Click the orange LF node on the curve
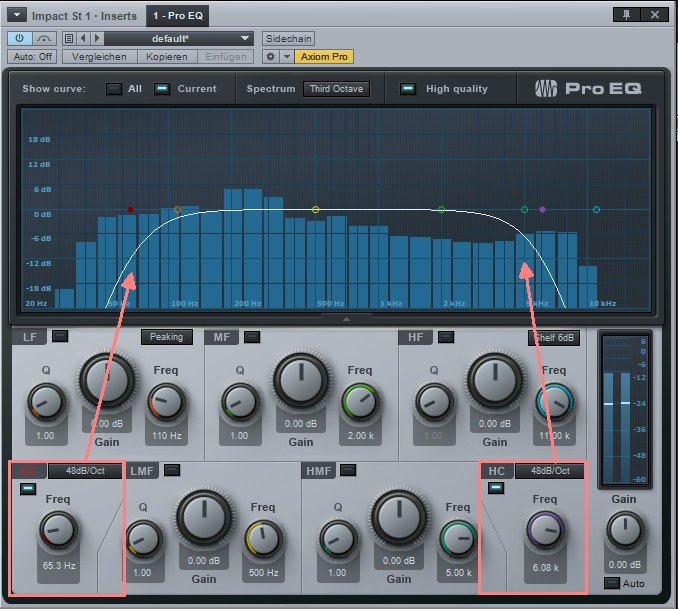Image resolution: width=678 pixels, height=609 pixels. tap(177, 210)
